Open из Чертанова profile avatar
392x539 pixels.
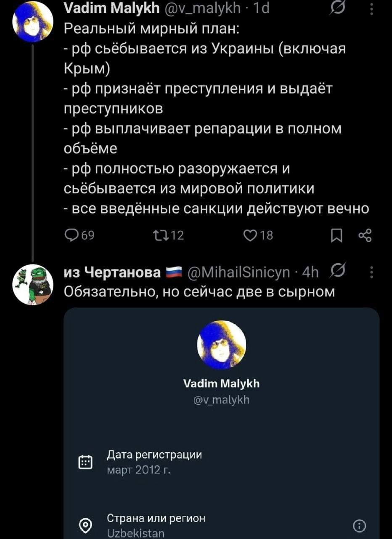click(x=33, y=283)
